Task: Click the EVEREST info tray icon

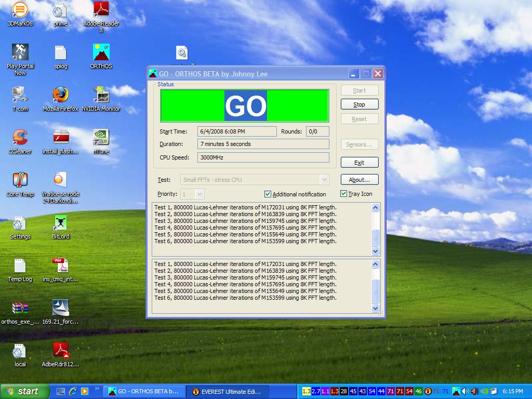Action: (x=428, y=391)
